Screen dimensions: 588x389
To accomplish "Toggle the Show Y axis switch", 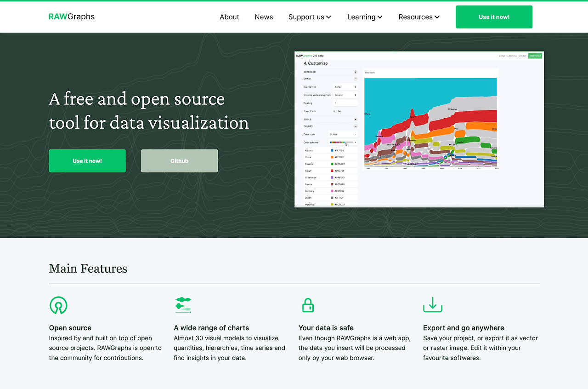I will point(335,111).
